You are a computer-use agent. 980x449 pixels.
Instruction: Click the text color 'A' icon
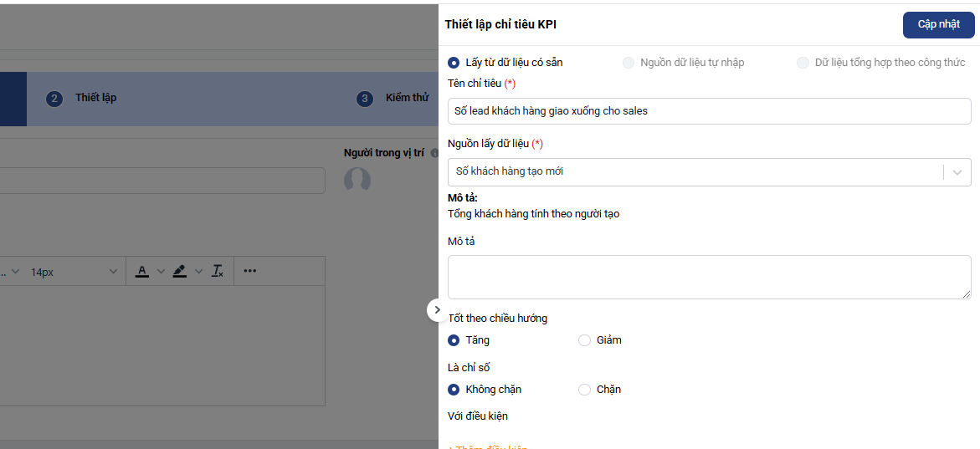tap(142, 271)
